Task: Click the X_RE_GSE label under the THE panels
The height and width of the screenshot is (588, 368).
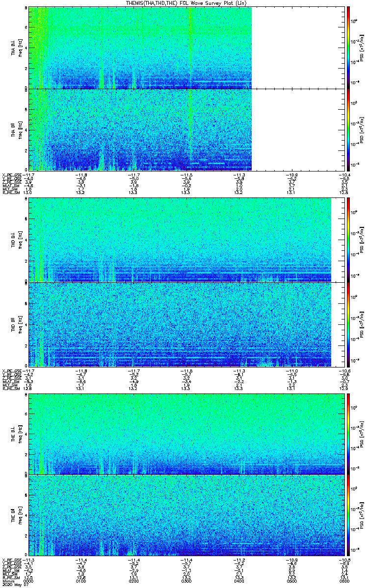Action: coord(12,560)
